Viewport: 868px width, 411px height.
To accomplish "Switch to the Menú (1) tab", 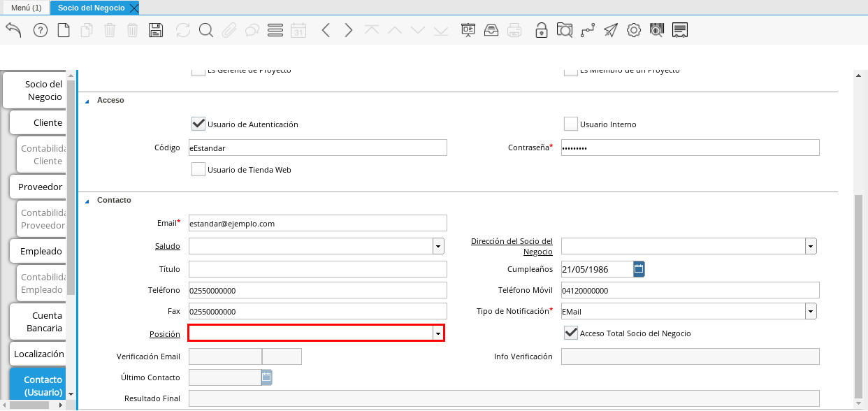I will tap(26, 8).
